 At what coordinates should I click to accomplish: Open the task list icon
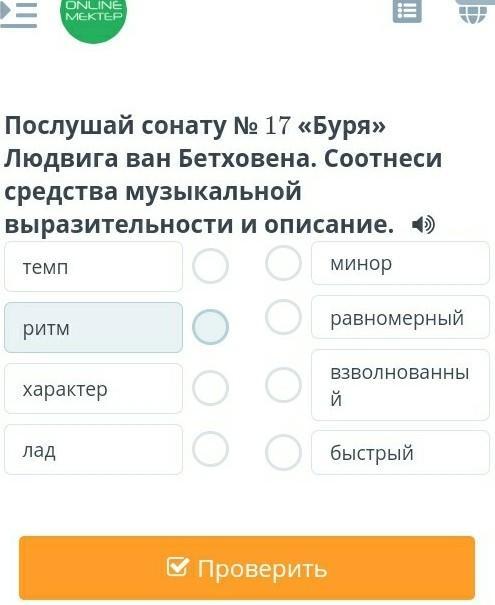[407, 11]
